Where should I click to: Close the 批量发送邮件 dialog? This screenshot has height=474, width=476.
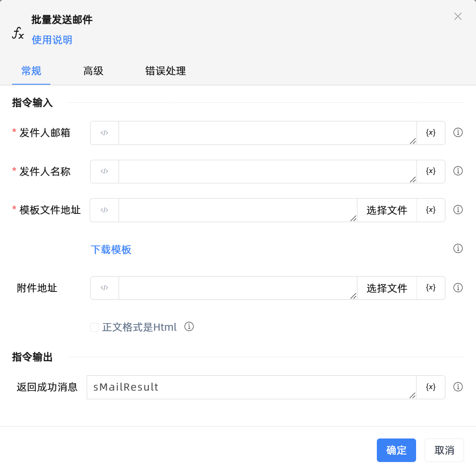pos(458,17)
